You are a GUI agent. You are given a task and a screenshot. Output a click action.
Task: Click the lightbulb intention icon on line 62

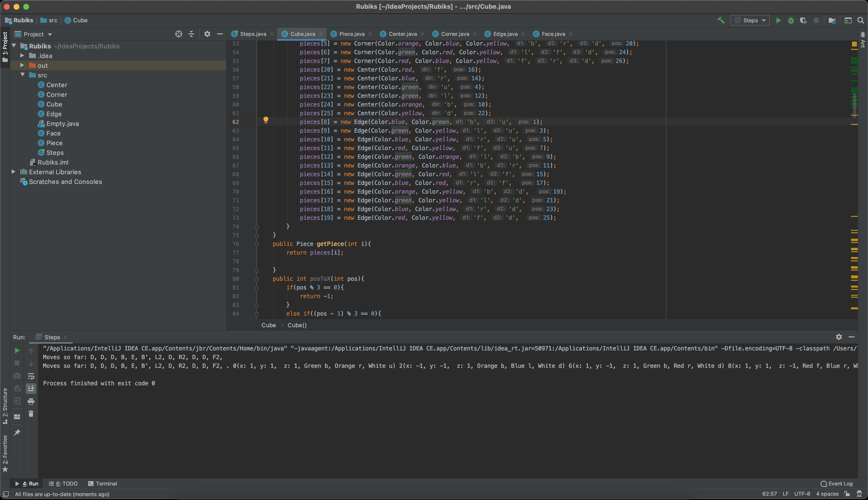266,120
